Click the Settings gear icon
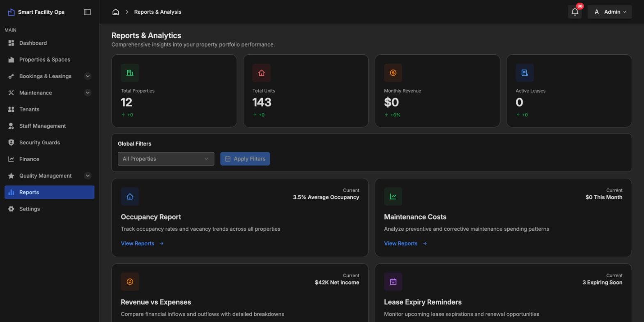This screenshot has height=322, width=644. click(11, 209)
